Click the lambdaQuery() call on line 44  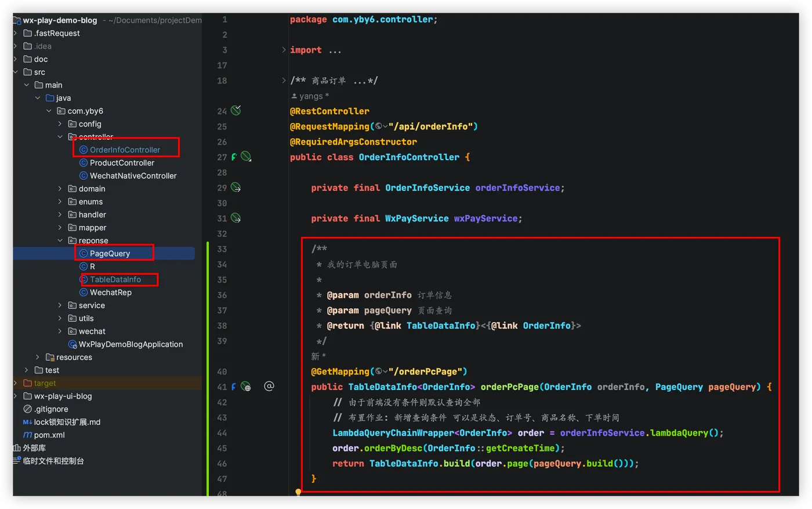click(x=684, y=433)
